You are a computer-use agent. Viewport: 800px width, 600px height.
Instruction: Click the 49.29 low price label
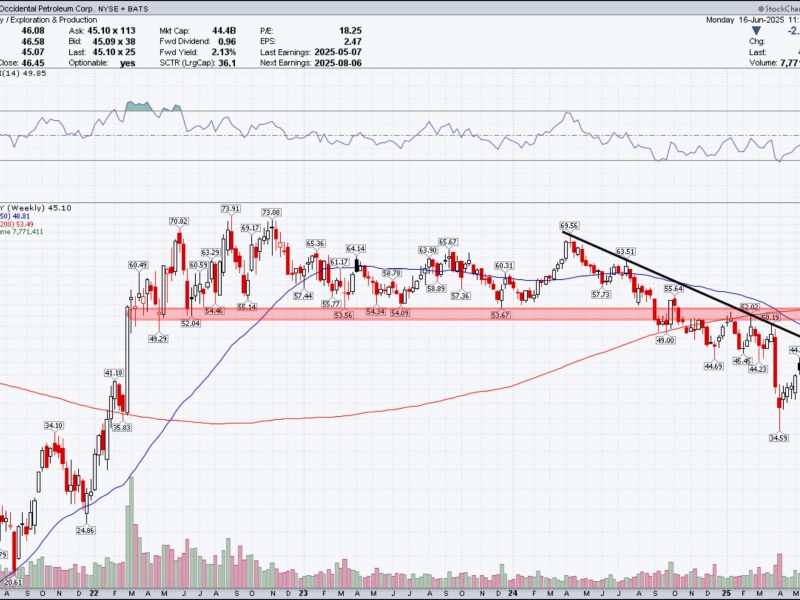coord(158,338)
